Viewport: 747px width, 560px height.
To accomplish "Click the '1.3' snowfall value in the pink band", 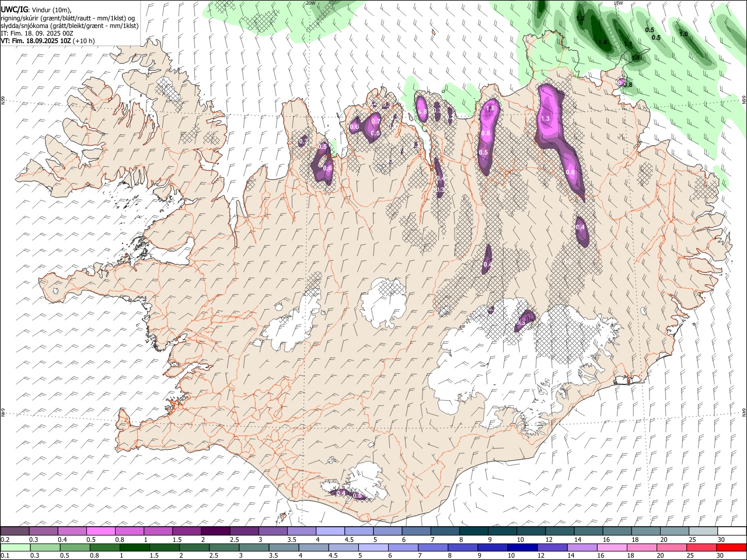I will [545, 119].
